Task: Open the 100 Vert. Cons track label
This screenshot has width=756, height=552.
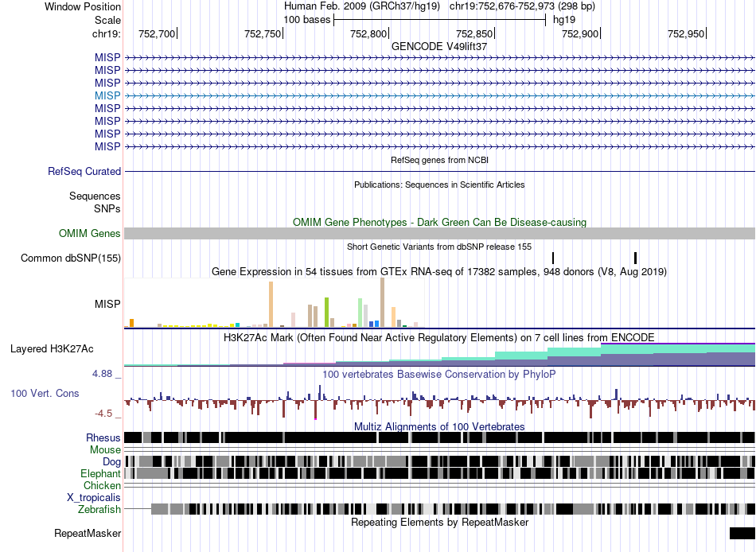Action: pyautogui.click(x=45, y=394)
